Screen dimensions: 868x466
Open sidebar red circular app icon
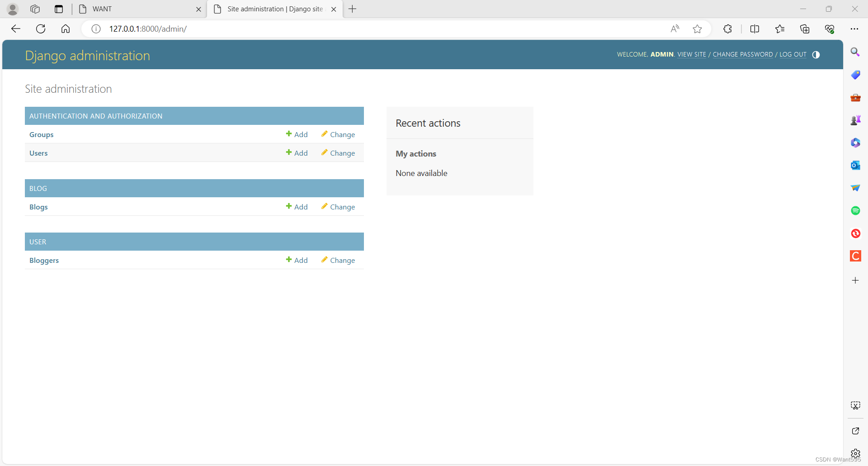tap(855, 233)
